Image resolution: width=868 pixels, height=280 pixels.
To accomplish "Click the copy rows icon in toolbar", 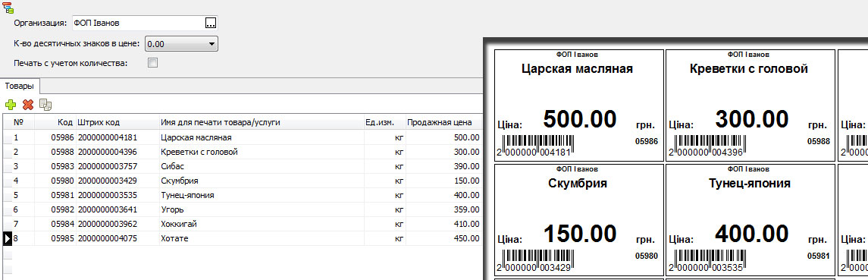I will pos(46,104).
